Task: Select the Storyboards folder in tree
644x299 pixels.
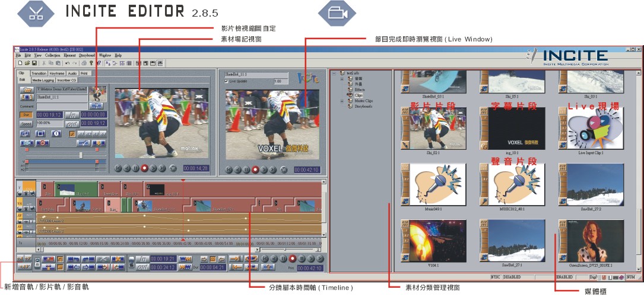Action: [363, 106]
